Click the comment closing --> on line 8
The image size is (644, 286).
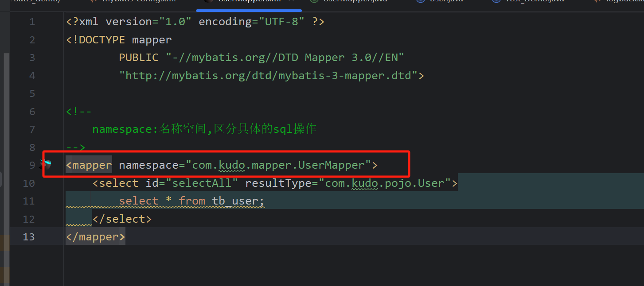point(76,147)
